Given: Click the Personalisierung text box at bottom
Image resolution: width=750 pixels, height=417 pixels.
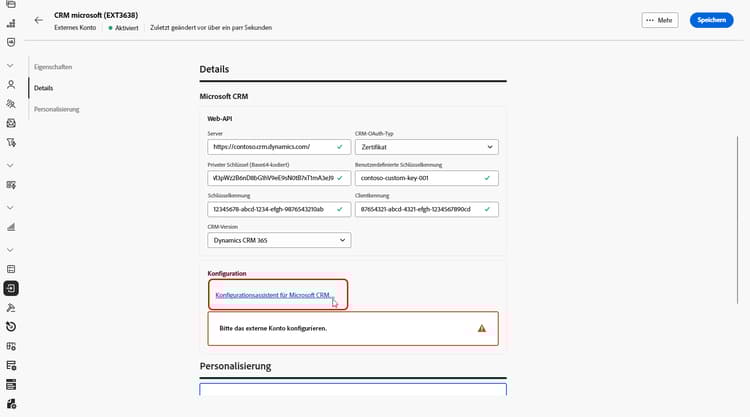Looking at the screenshot, I should click(x=353, y=389).
